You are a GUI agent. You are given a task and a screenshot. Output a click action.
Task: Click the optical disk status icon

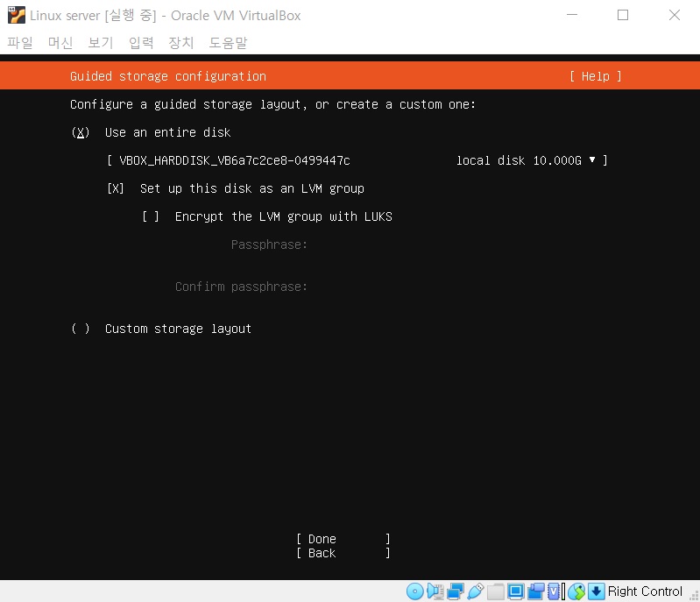click(414, 591)
